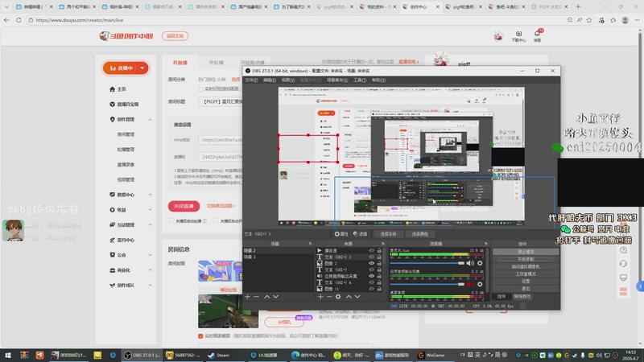Open WeGame from Windows taskbar
The height and width of the screenshot is (362, 644).
[x=431, y=355]
